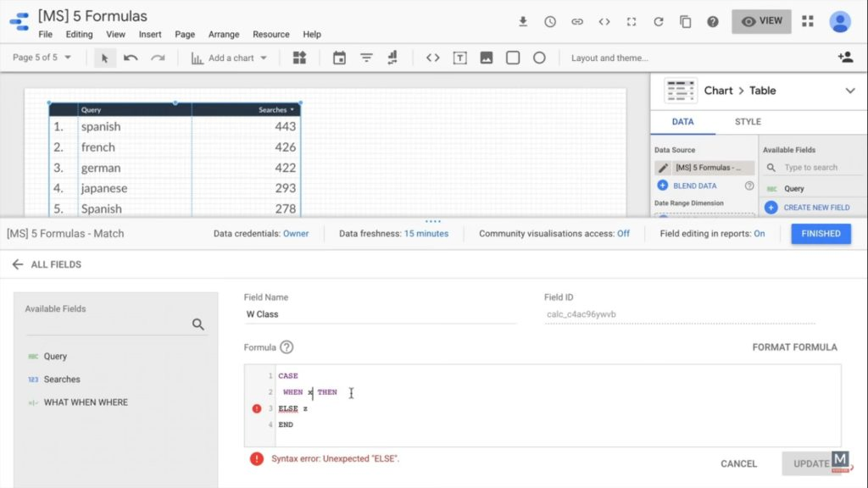Switch to VIEW mode

pyautogui.click(x=761, y=22)
